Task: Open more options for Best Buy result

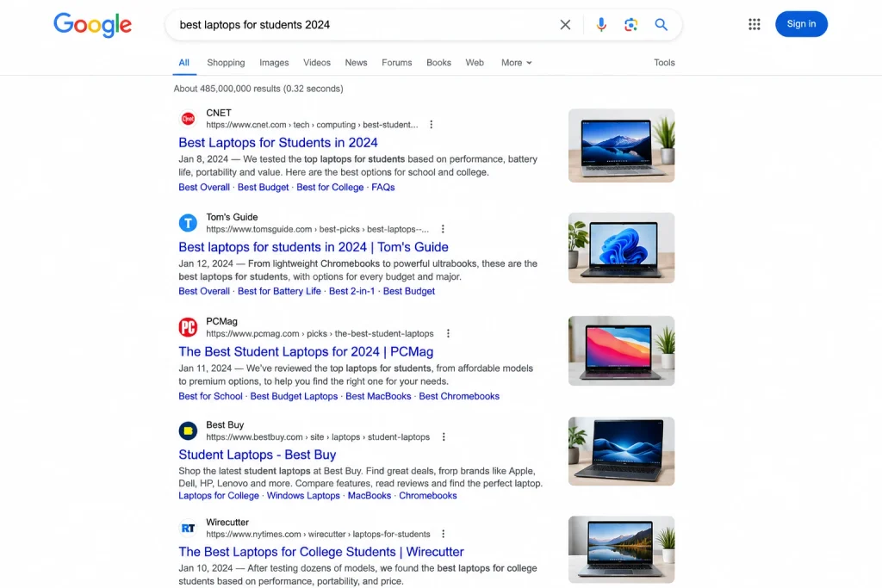Action: (x=444, y=436)
